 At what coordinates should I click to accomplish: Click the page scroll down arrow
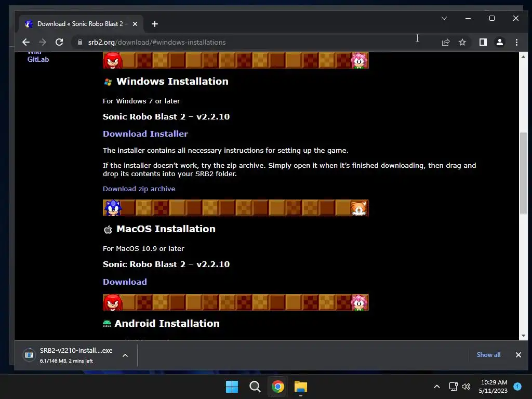523,336
